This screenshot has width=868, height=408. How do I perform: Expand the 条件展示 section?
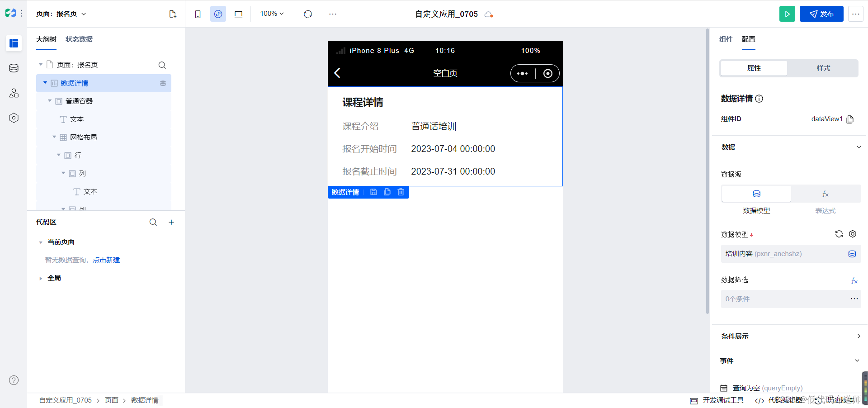click(859, 336)
